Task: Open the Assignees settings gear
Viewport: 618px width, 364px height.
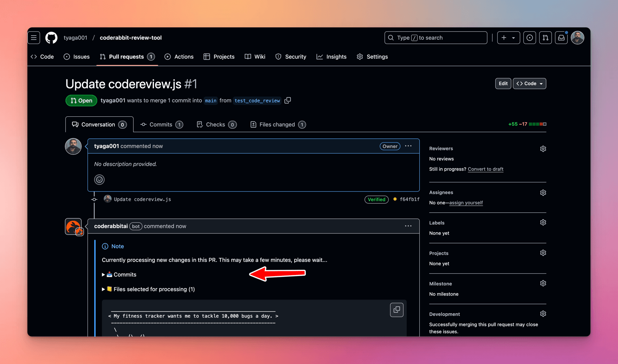Action: 543,193
